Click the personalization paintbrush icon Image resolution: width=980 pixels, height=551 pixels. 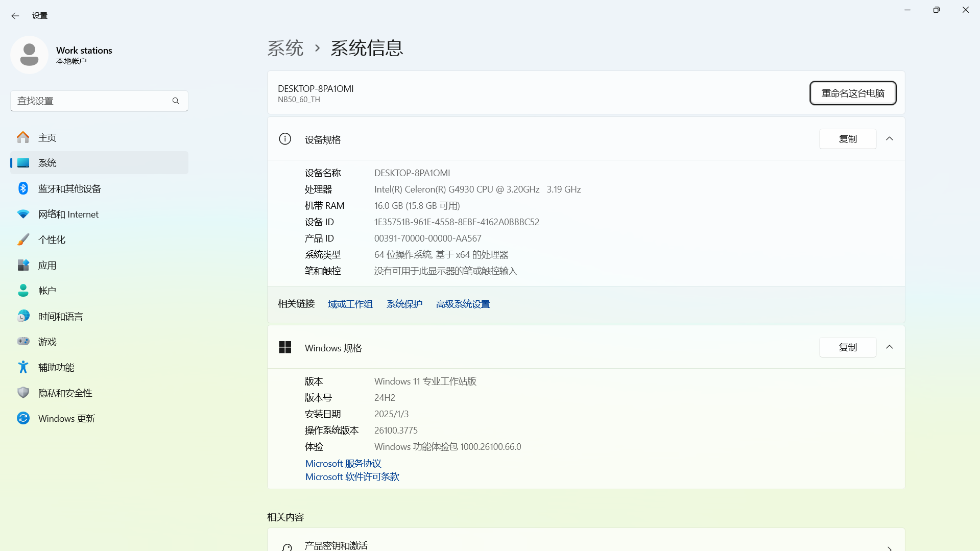click(x=23, y=239)
